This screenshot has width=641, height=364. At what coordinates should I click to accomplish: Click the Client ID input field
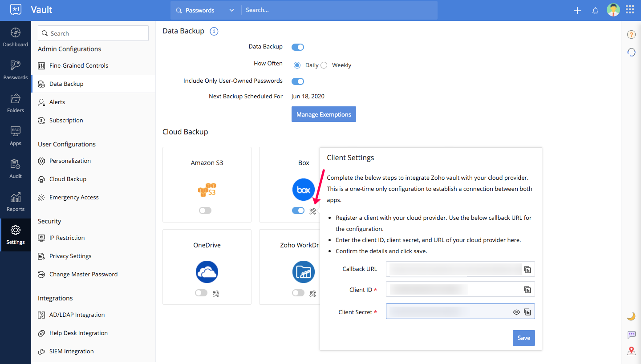454,290
